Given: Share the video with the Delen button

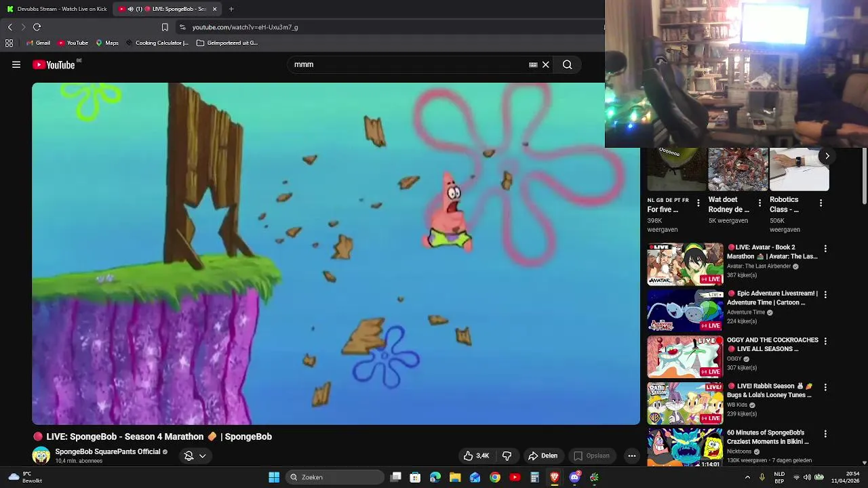Looking at the screenshot, I should (x=543, y=455).
